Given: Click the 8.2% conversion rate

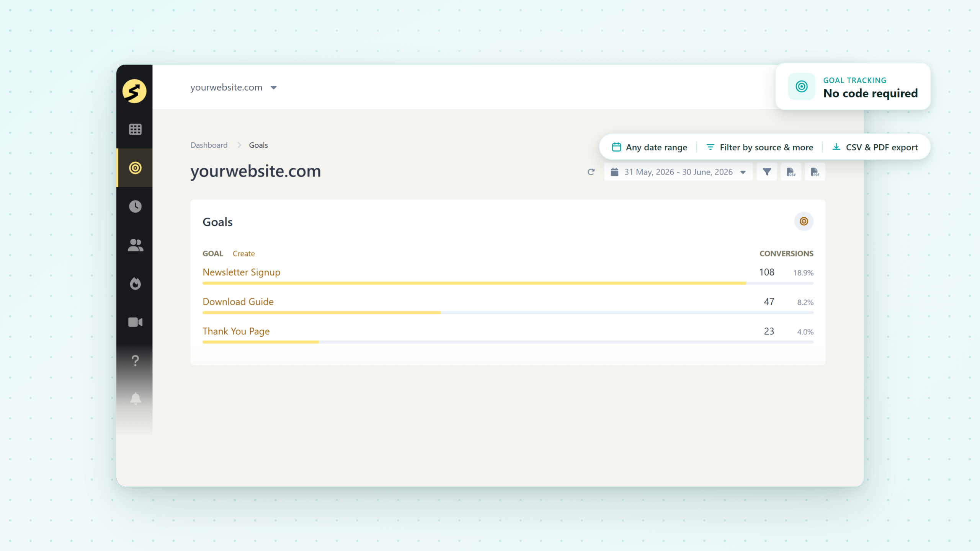Looking at the screenshot, I should [805, 302].
